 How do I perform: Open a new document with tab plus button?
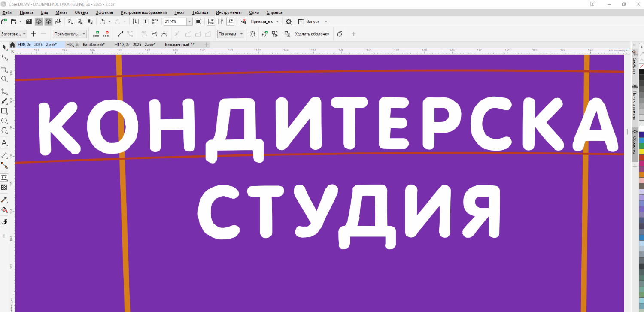coord(207,45)
